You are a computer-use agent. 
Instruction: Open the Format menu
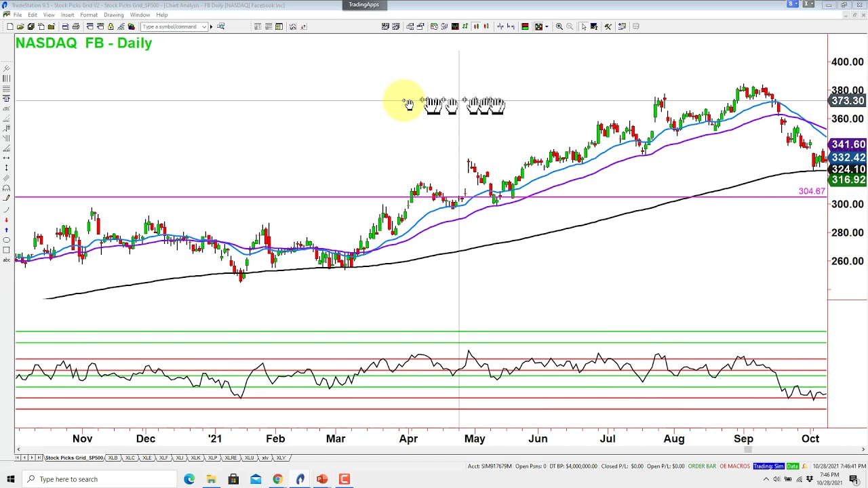tap(89, 15)
